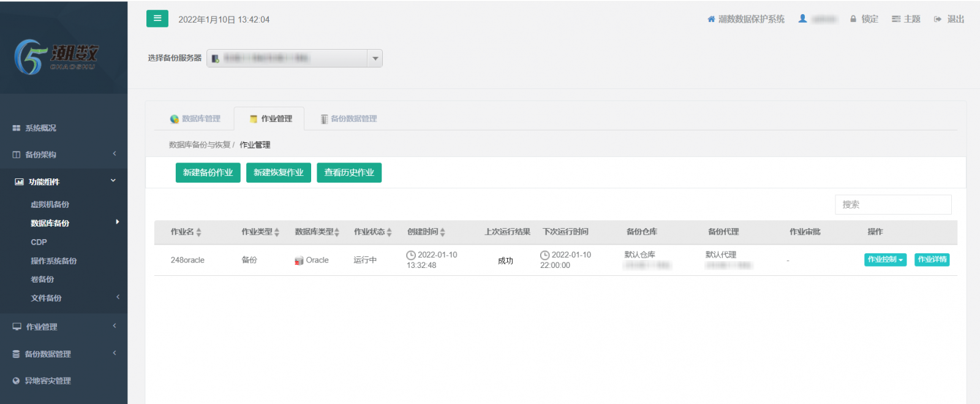The image size is (980, 404).
Task: Open the 作业控制 dropdown button
Action: click(x=885, y=260)
